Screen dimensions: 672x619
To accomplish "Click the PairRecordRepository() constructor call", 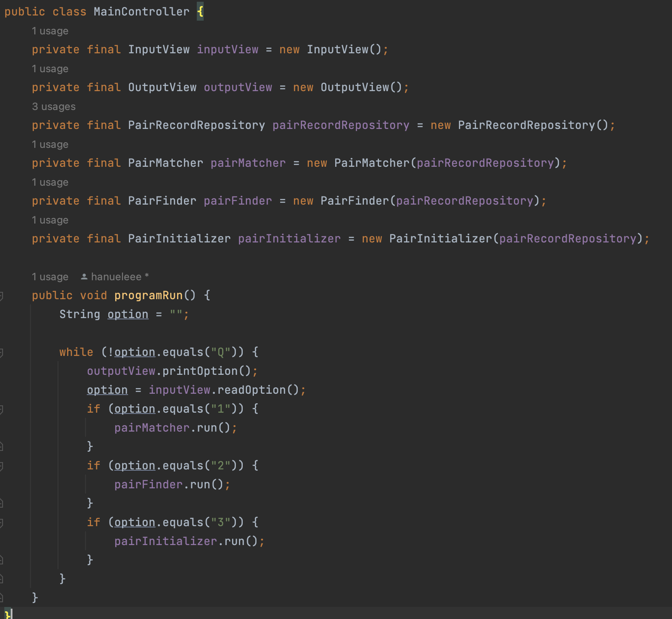I will pyautogui.click(x=533, y=125).
